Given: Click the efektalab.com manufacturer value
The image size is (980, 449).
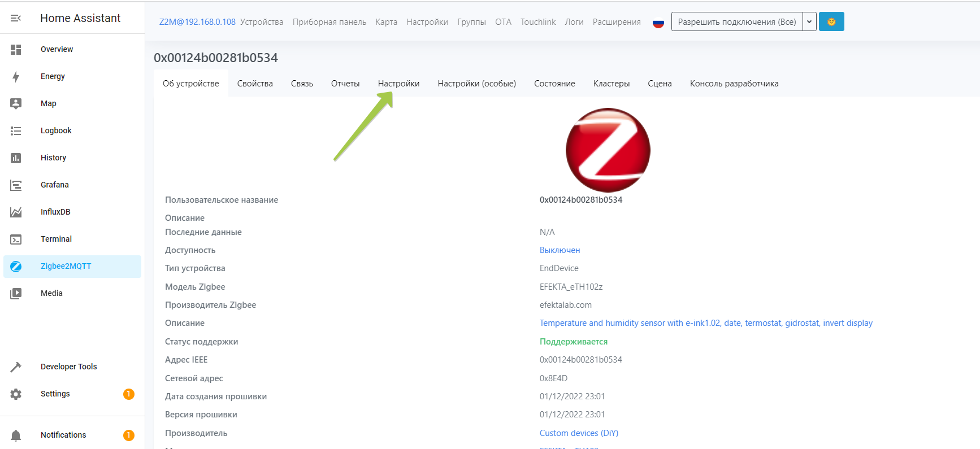Looking at the screenshot, I should click(566, 305).
